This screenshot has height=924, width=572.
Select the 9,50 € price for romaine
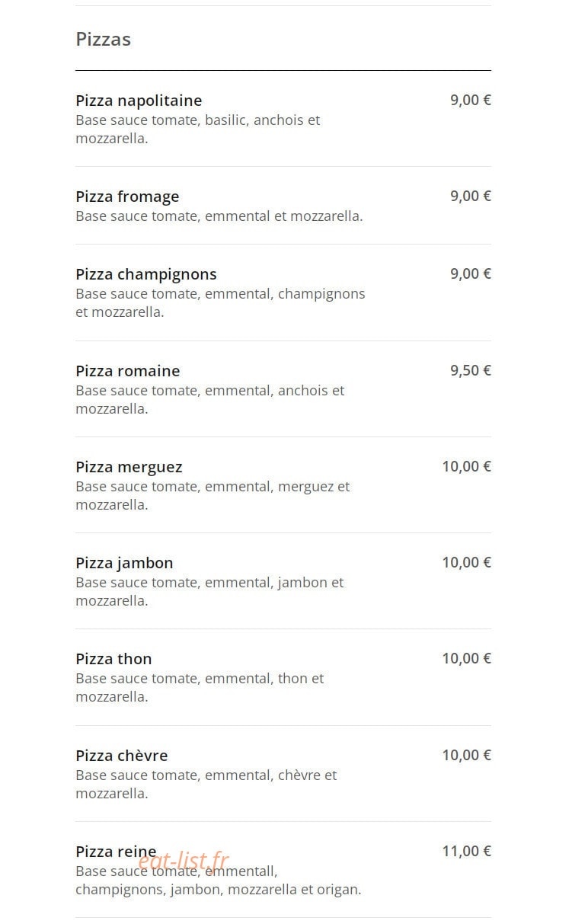click(471, 370)
